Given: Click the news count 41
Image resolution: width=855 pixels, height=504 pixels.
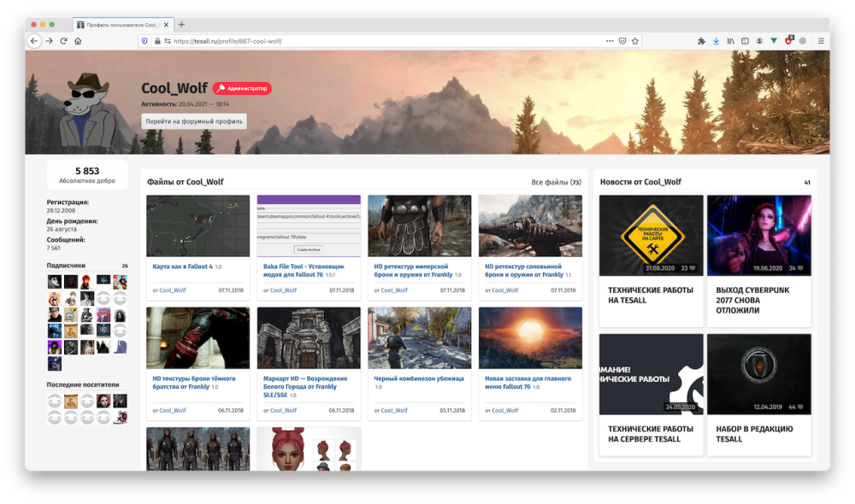Looking at the screenshot, I should [807, 183].
